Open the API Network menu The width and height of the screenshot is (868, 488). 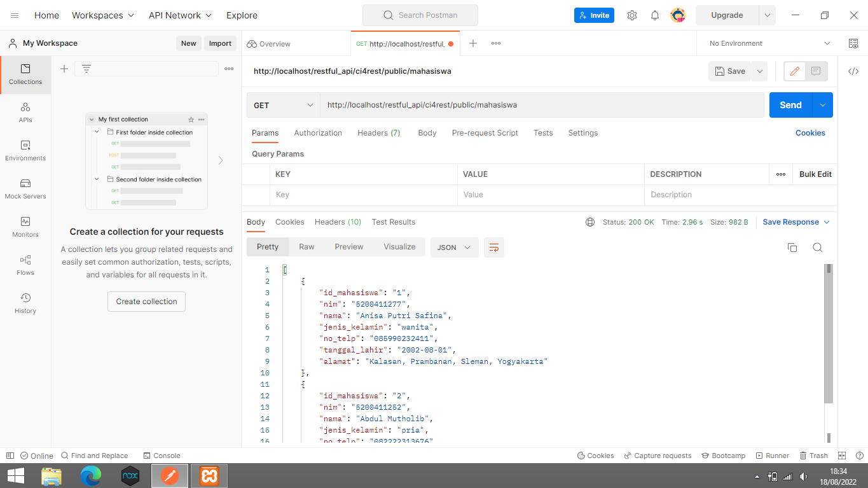pos(181,15)
